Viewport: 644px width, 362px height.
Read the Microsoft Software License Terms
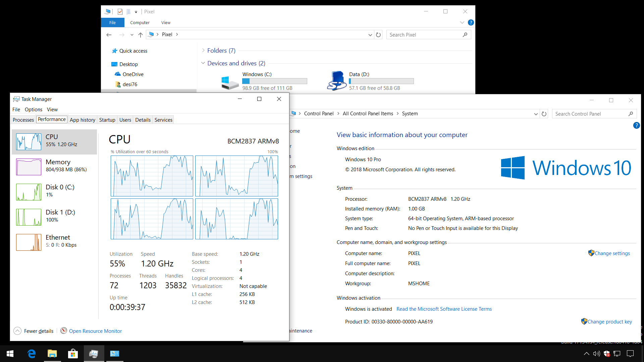point(444,309)
